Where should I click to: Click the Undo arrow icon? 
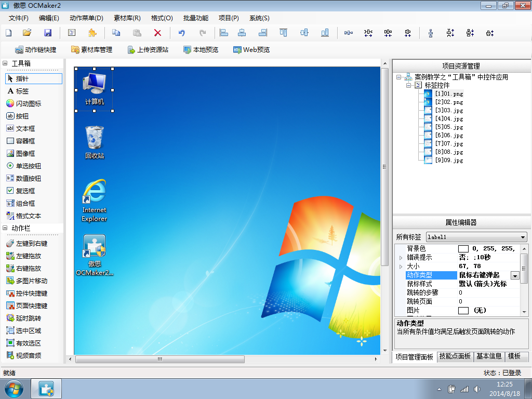click(x=182, y=33)
